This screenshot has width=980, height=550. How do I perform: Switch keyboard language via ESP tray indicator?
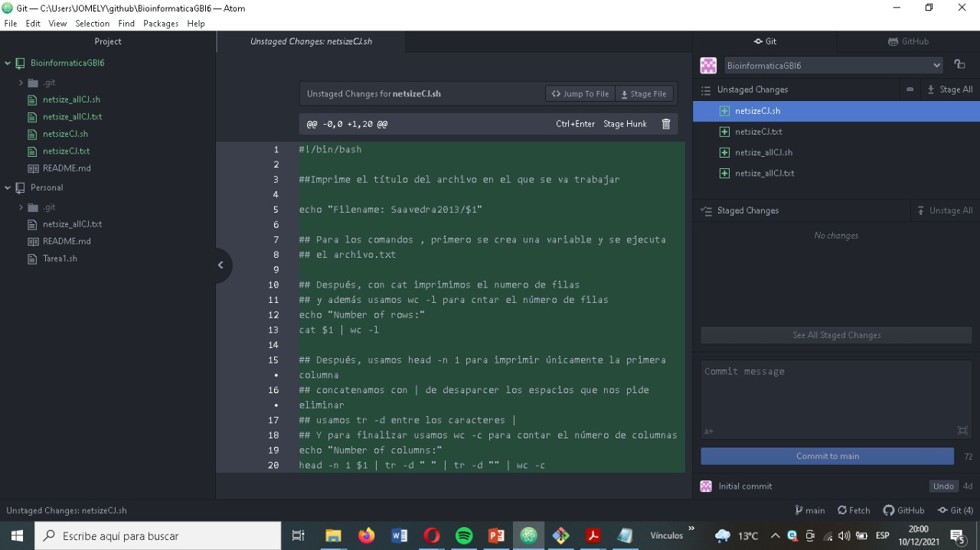(883, 535)
